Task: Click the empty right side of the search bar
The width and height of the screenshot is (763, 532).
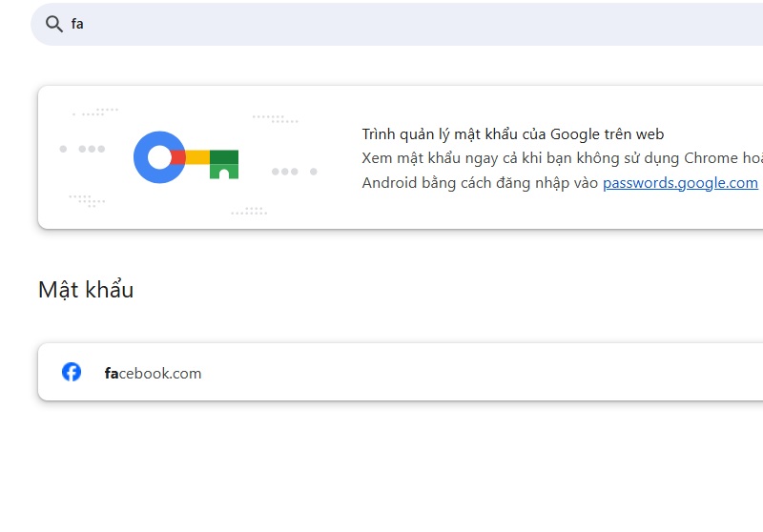Action: coord(572,24)
